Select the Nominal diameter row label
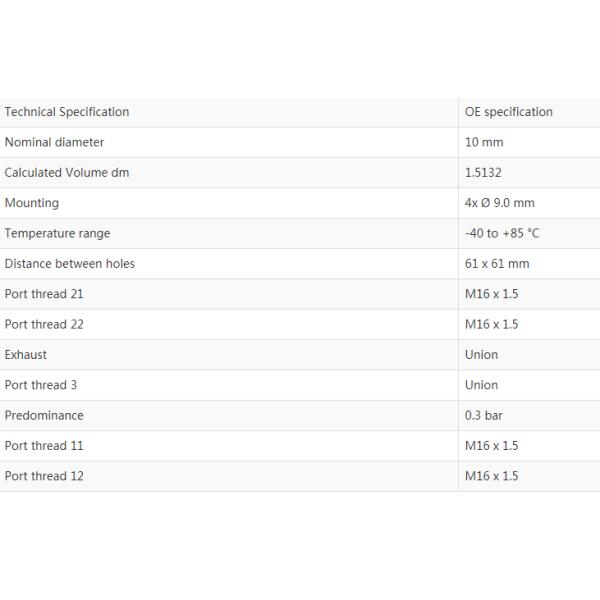The width and height of the screenshot is (600, 600). pos(54,142)
